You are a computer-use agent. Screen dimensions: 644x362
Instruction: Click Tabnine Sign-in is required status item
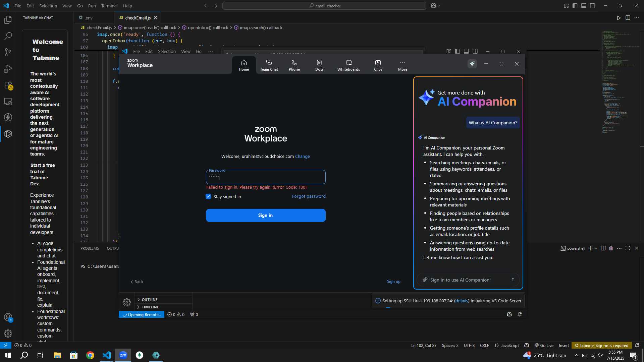(602, 345)
